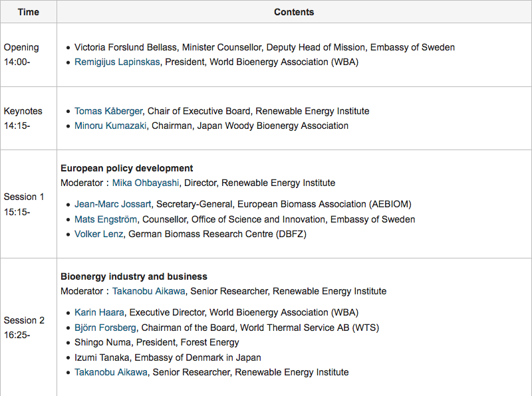Click the Tomas Kåberger link
This screenshot has width=532, height=396.
(x=108, y=111)
